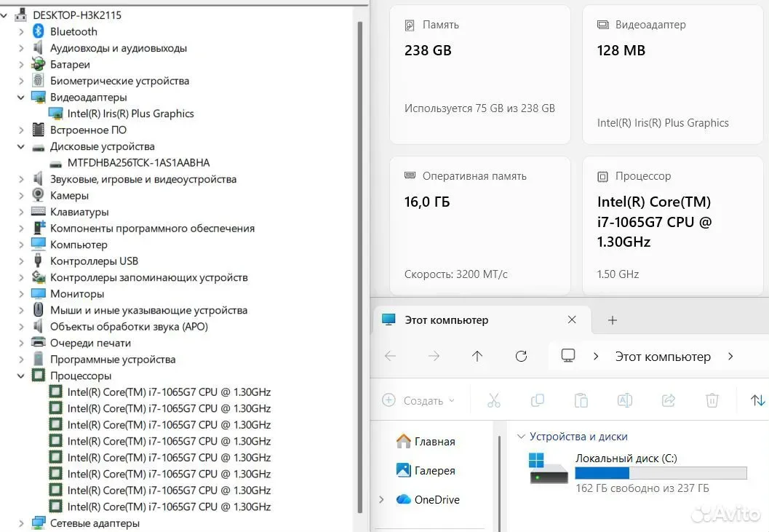Click the text Используется 75 GB из 238 GB
The image size is (769, 532).
479,108
